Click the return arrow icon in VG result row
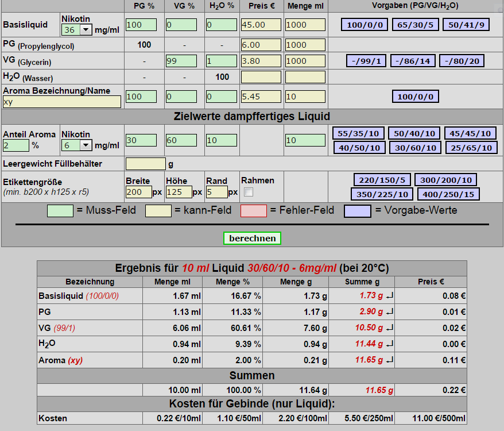504x431 pixels. 390,328
